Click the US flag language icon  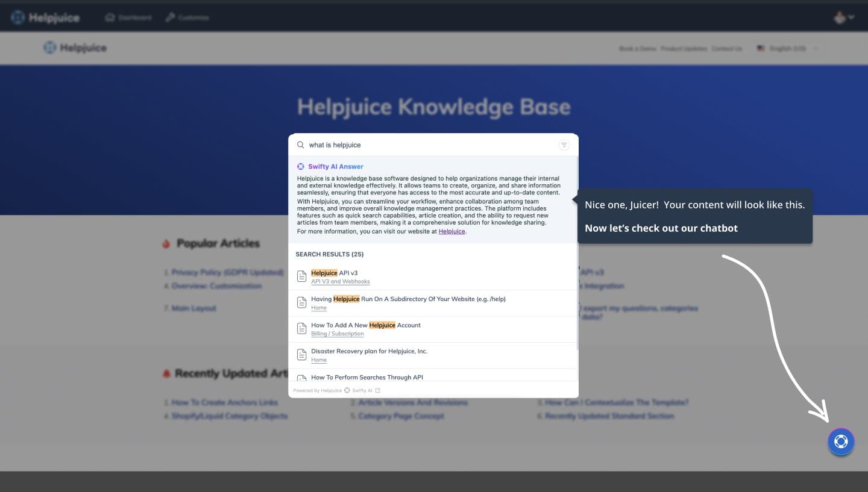tap(761, 48)
